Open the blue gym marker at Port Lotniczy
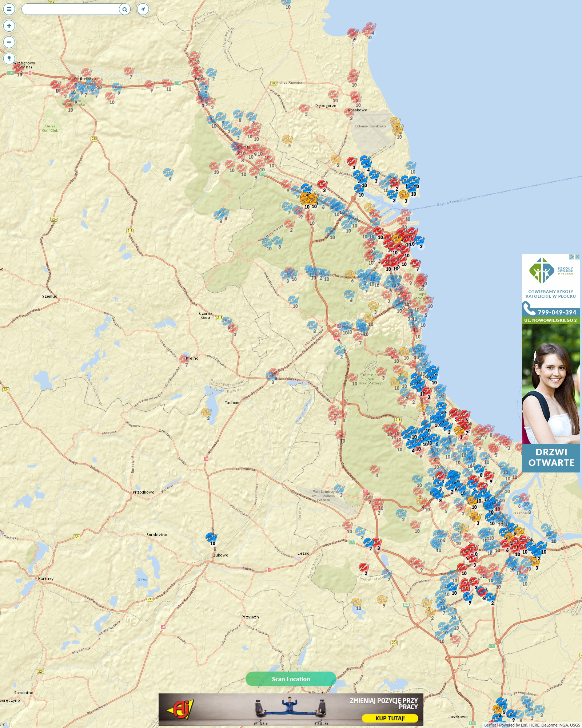Screen dimensions: 582x728 339,489
